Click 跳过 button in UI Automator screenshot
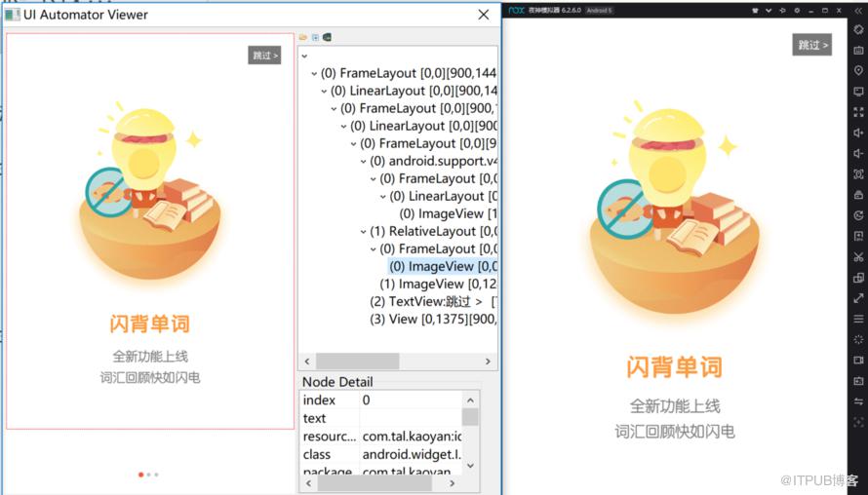 (x=264, y=56)
